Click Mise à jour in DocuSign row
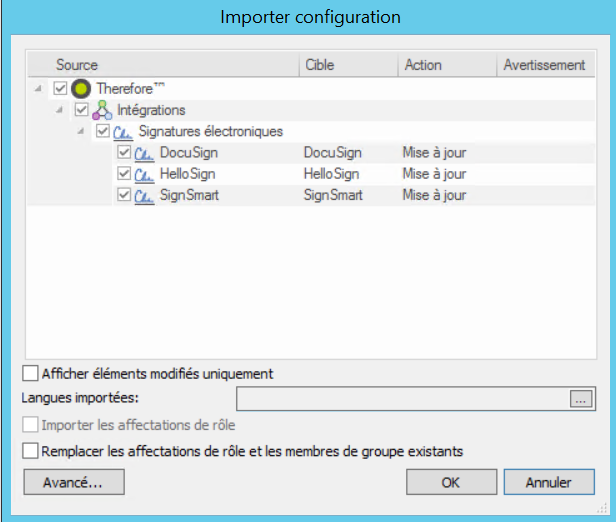The height and width of the screenshot is (522, 616). pyautogui.click(x=434, y=153)
